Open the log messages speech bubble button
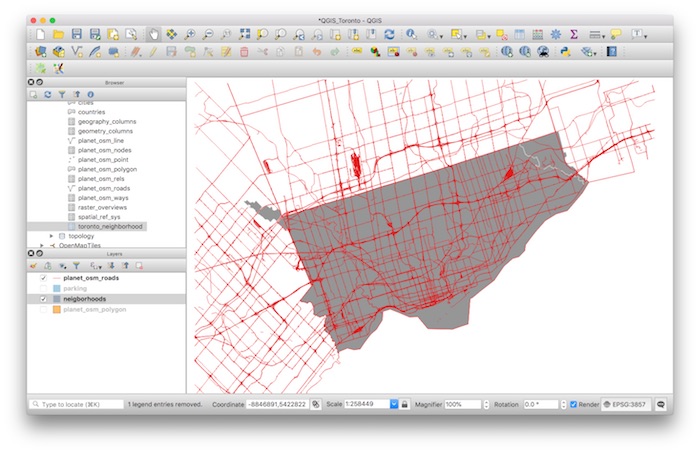 coord(661,404)
